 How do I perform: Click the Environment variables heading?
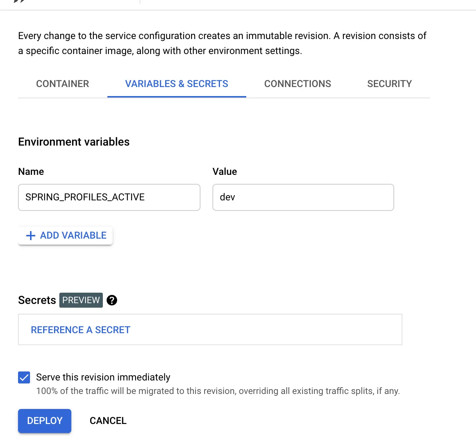click(74, 142)
